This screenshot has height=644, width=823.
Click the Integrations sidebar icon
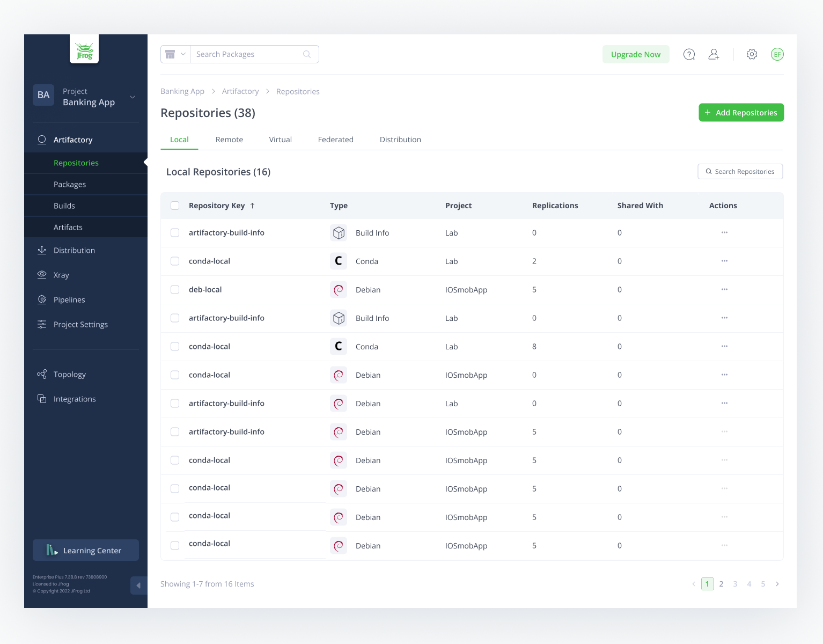coord(42,399)
